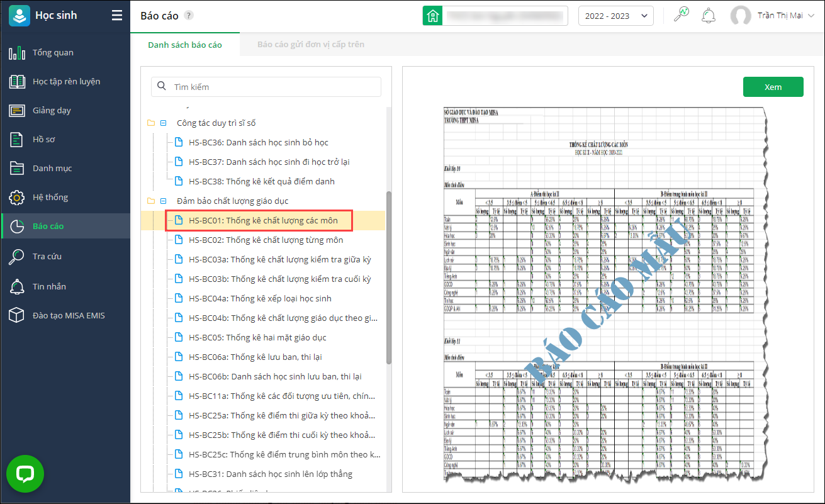The width and height of the screenshot is (825, 504).
Task: Click the user avatar picture
Action: [x=741, y=16]
